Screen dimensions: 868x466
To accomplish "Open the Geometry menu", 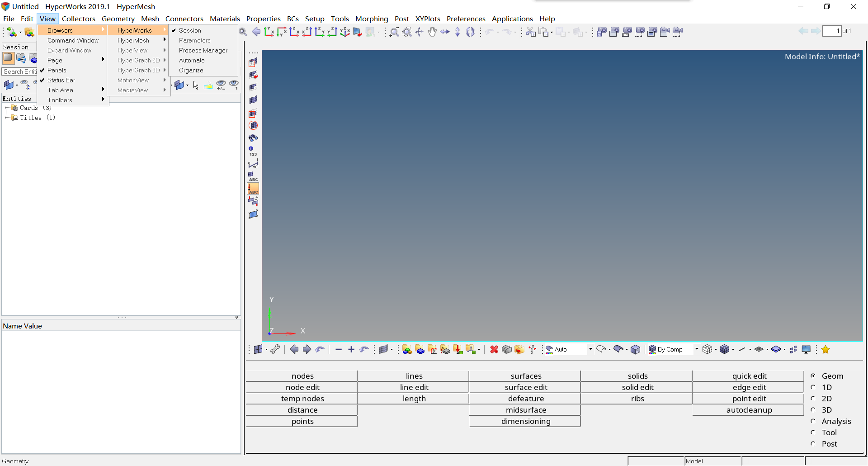I will coord(118,19).
